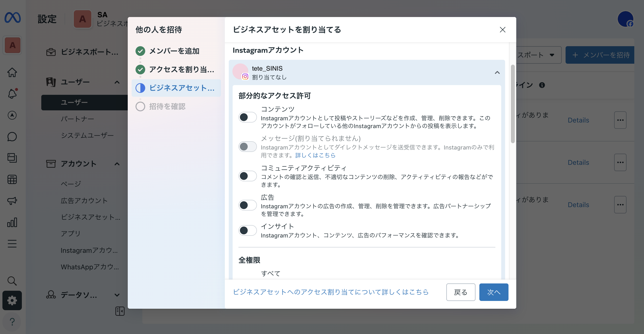Click the 次へ button
This screenshot has height=334, width=644.
[x=493, y=292]
